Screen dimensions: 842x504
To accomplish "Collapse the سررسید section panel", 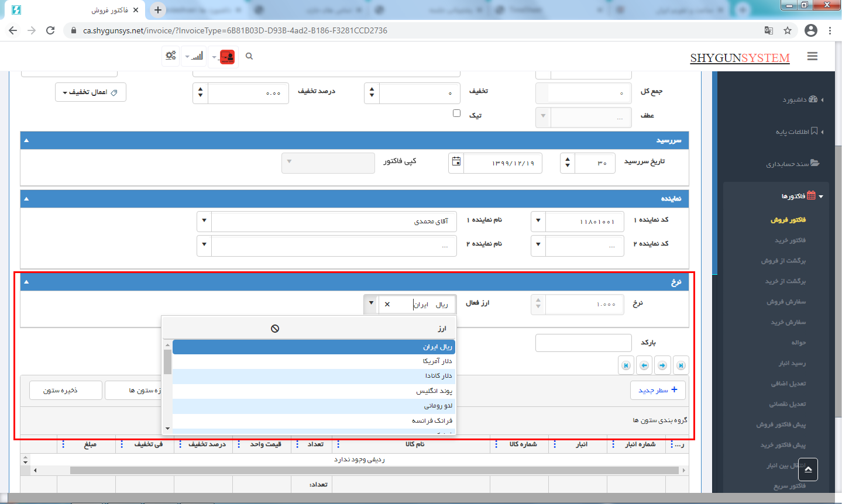I will (x=26, y=140).
